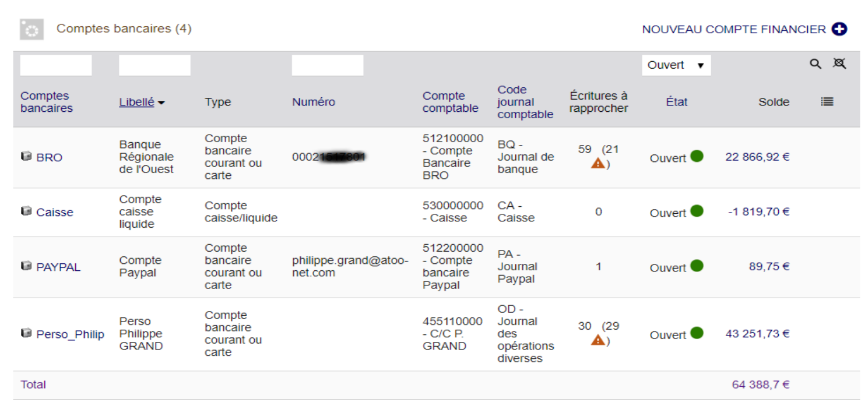Open the BRO balance 22 866,92 € link
This screenshot has width=868, height=420.
click(757, 157)
